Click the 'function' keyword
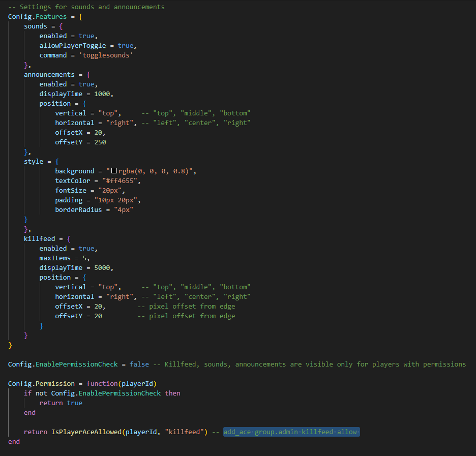The image size is (476, 456). click(102, 383)
